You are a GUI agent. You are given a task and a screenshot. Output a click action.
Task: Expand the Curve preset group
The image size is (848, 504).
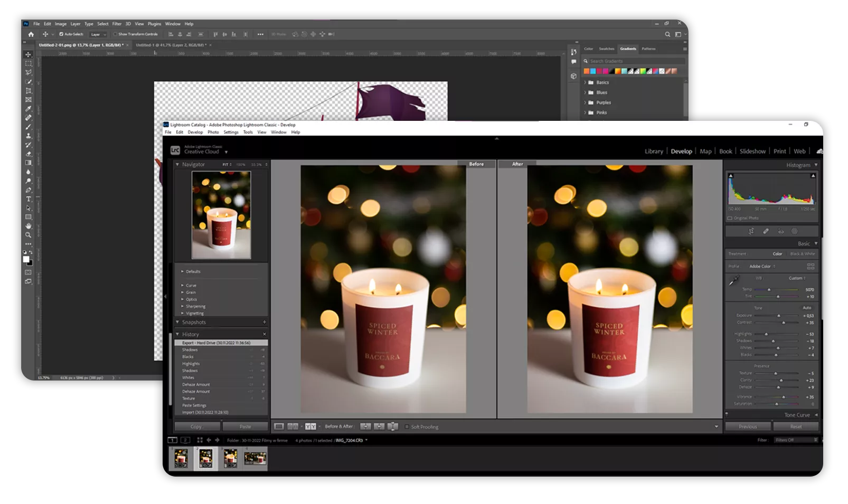point(183,286)
